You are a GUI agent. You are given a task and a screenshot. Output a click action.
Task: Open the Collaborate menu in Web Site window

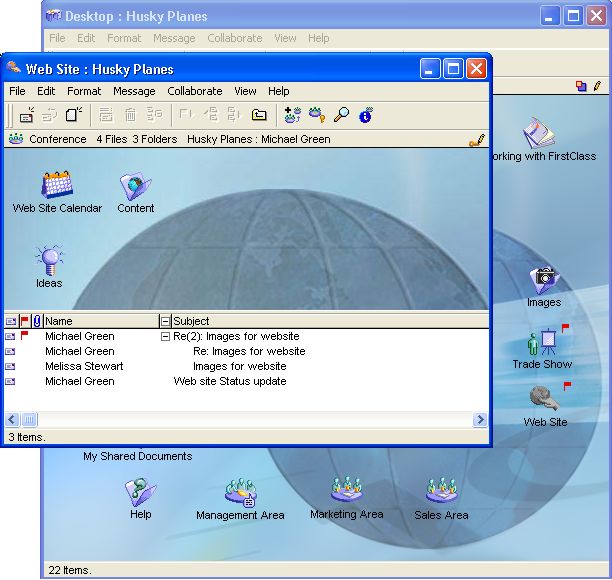pyautogui.click(x=194, y=91)
